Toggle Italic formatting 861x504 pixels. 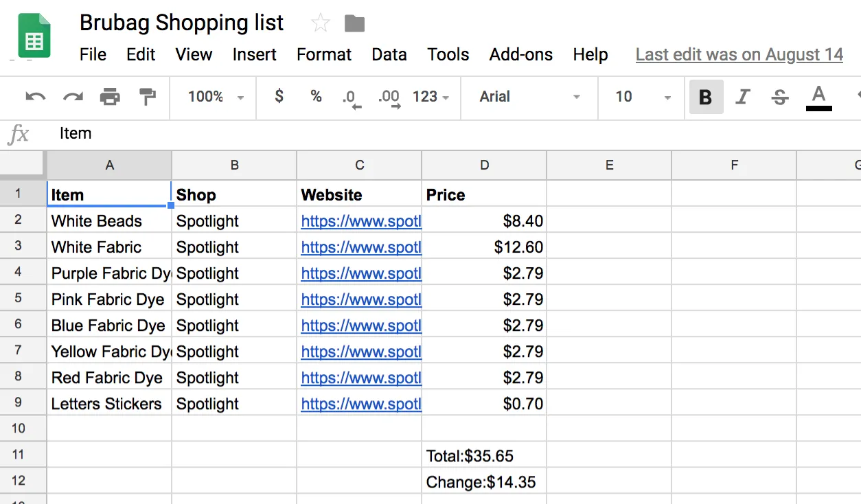click(742, 97)
